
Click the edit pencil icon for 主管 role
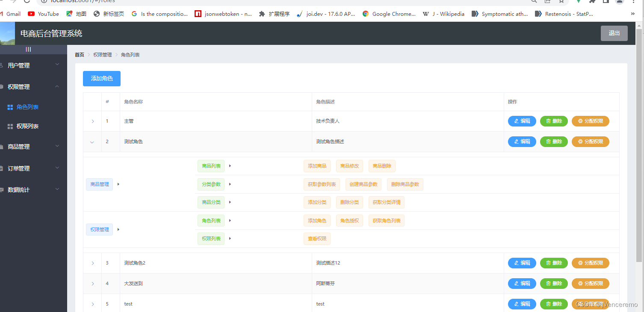(x=516, y=121)
